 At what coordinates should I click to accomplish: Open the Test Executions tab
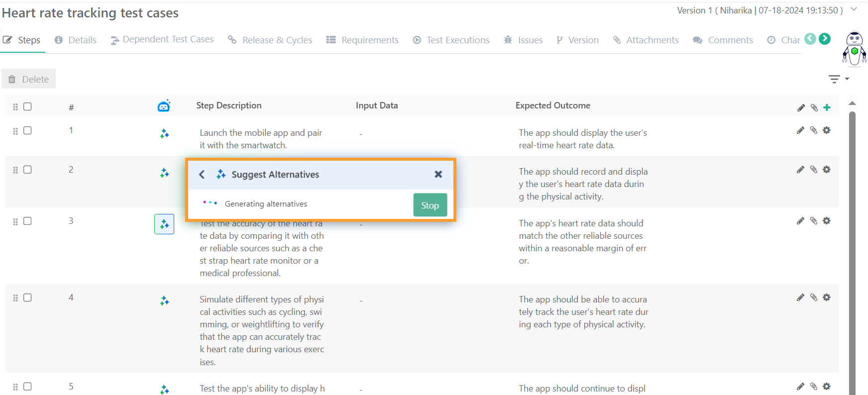451,40
